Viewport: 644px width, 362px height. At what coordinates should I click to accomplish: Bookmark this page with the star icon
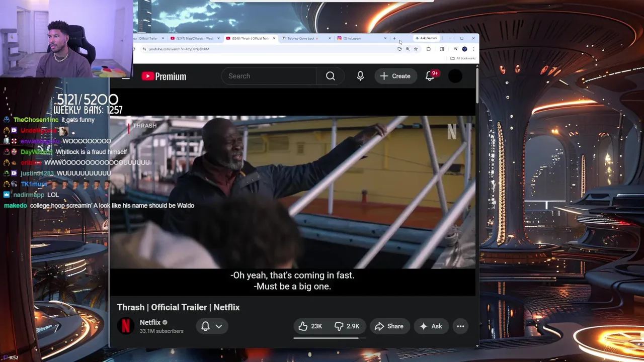point(416,49)
